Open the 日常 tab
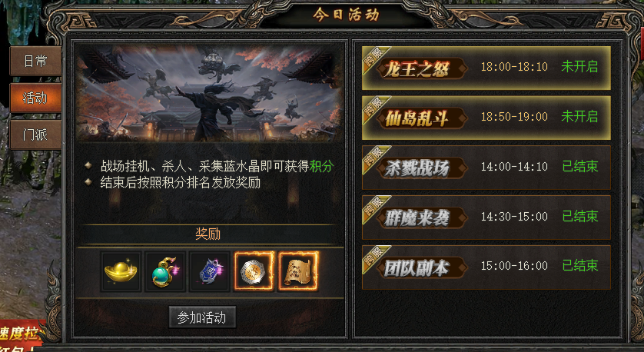Viewport: 644px width, 352px height. (x=35, y=61)
